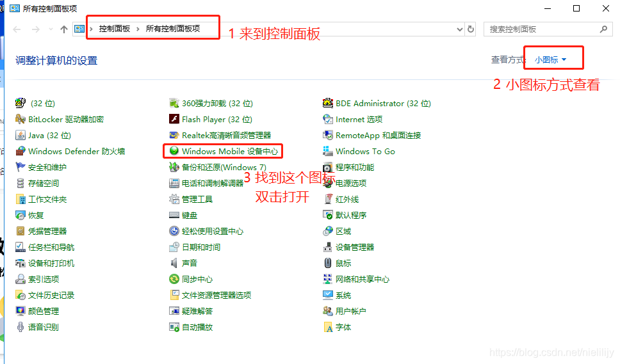
Task: Click the 备份和还原(Windows 7) icon
Action: point(174,167)
